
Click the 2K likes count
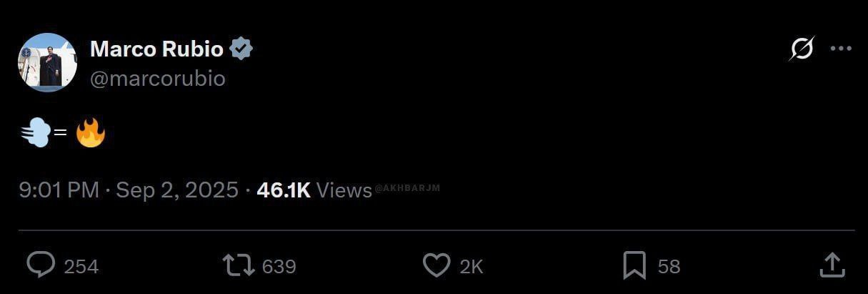(x=472, y=267)
